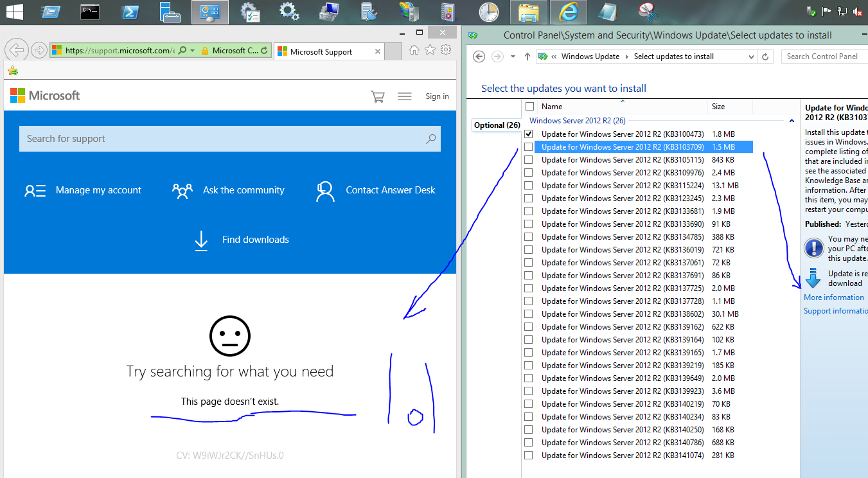Select the update KB3137061 row
Viewport: 868px width, 478px height.
point(638,262)
